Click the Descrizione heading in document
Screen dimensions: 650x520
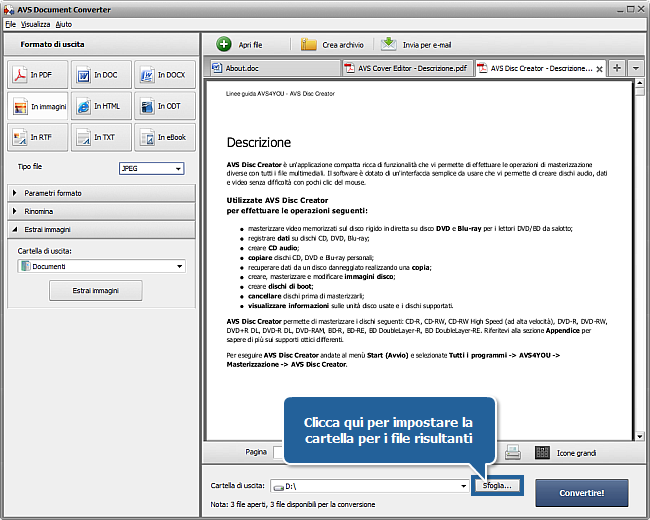click(x=259, y=143)
